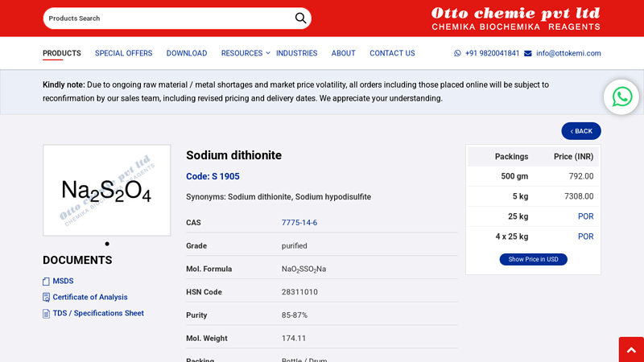The width and height of the screenshot is (644, 362).
Task: Click the Na2S2O4 product image thumbnail
Action: pos(107,190)
